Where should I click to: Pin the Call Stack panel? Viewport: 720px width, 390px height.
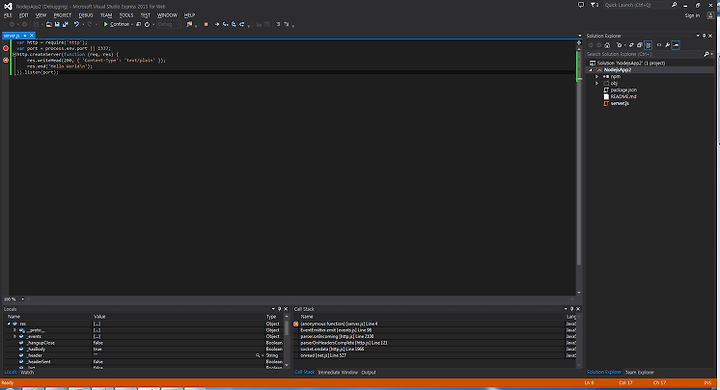click(572, 309)
